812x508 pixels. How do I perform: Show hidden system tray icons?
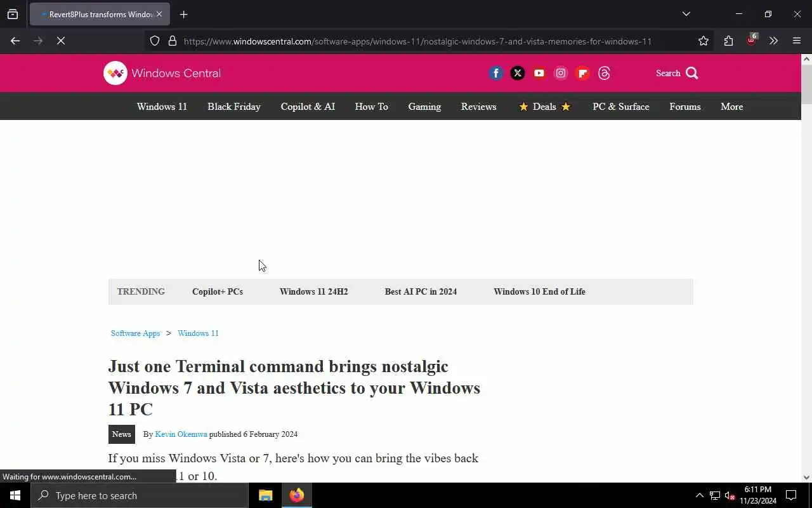coord(699,495)
